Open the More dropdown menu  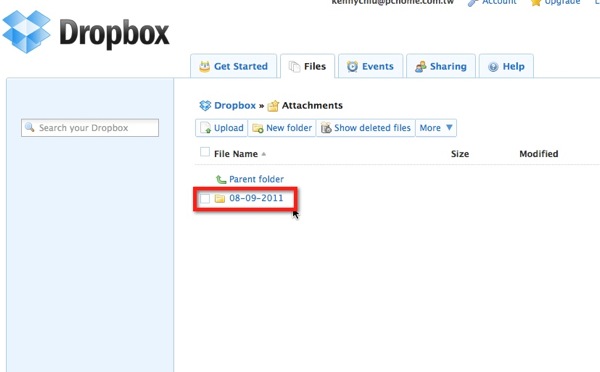point(436,128)
